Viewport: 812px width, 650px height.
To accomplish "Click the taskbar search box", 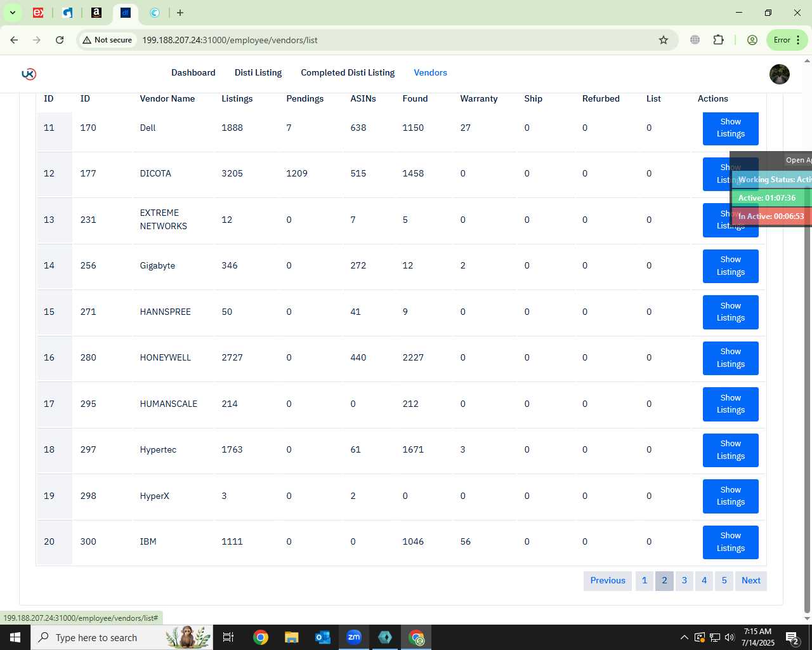I will [122, 637].
